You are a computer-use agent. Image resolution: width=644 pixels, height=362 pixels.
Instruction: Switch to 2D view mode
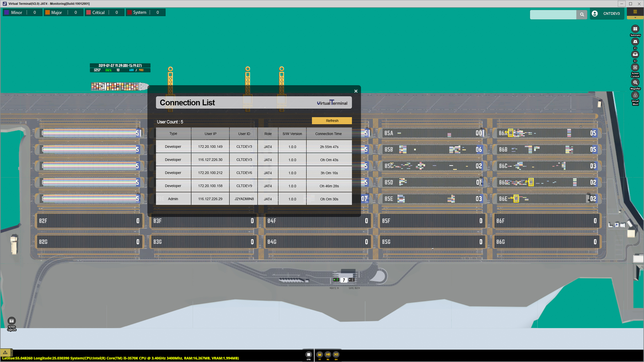coord(635,42)
